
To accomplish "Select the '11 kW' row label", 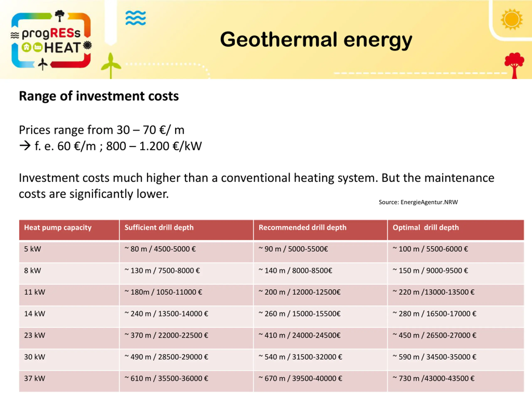I will [35, 292].
